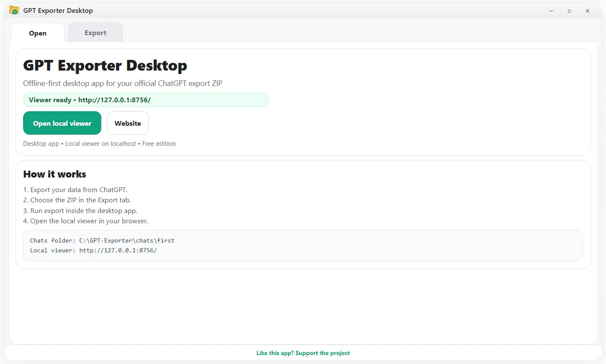Click the 'Local viewer: http://127.0.0.1:8756/' line
The width and height of the screenshot is (606, 364).
click(x=93, y=250)
